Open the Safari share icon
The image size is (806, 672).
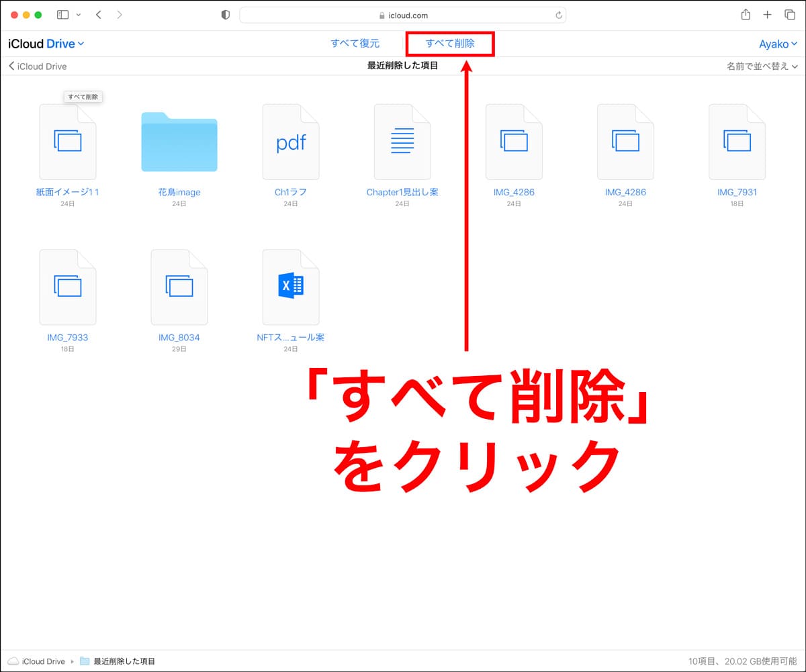[x=746, y=14]
